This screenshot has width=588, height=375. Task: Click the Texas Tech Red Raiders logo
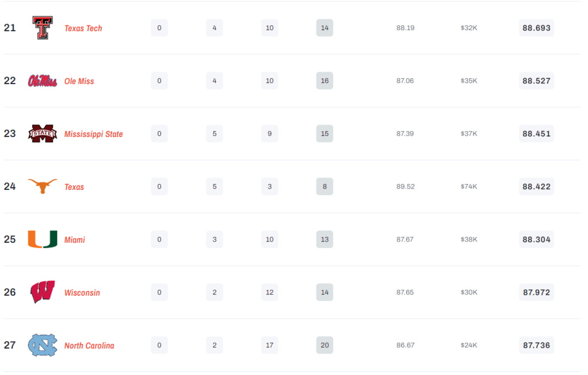[42, 28]
